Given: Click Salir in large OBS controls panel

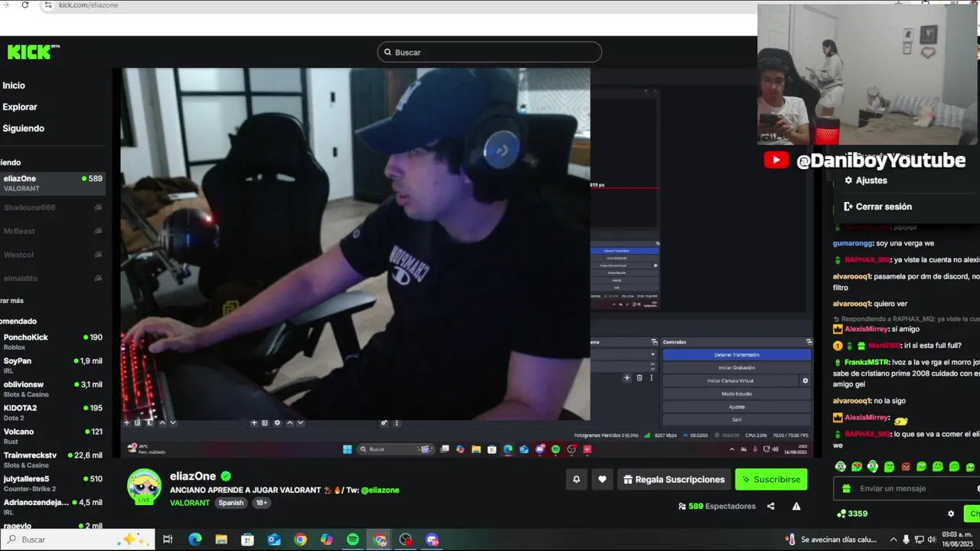Looking at the screenshot, I should coord(737,419).
